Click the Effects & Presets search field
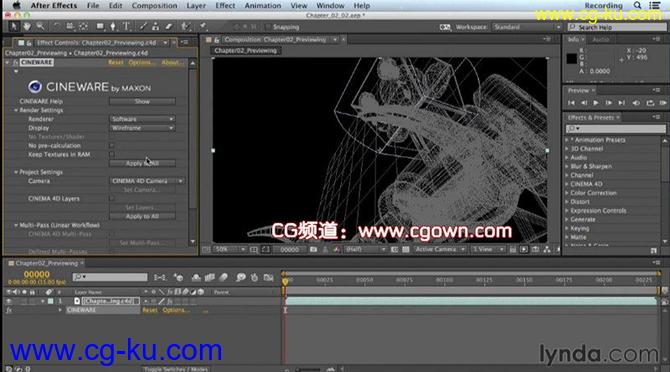 [x=615, y=129]
